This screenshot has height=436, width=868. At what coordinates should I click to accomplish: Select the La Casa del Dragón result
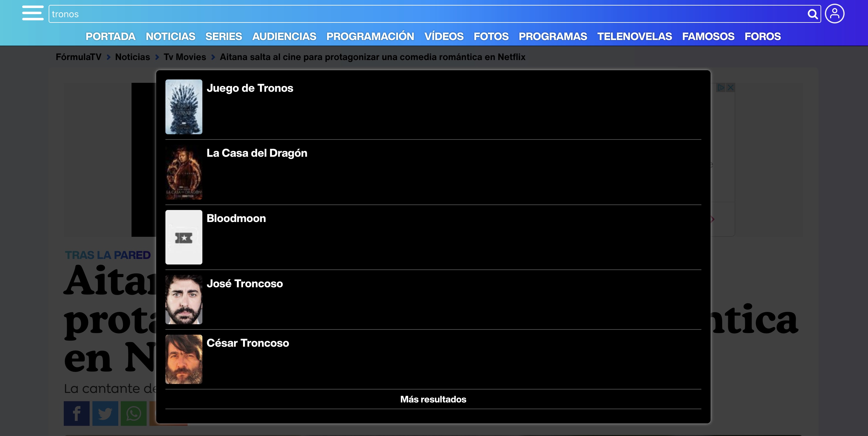(433, 172)
